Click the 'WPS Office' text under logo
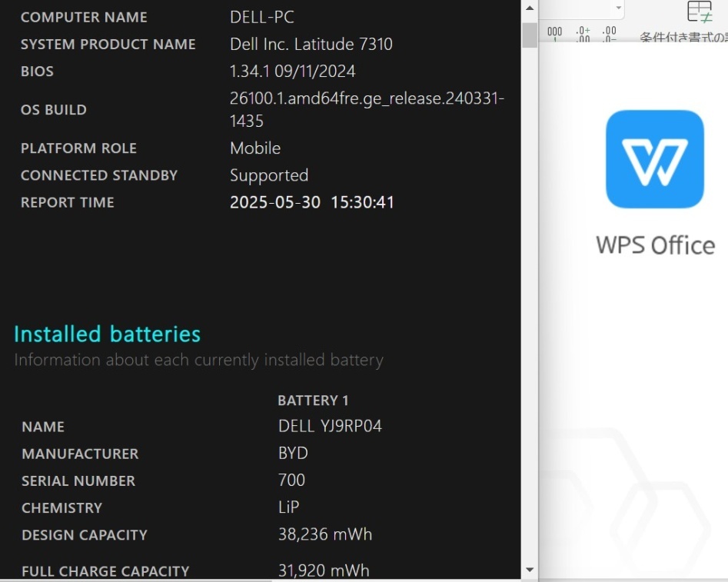The height and width of the screenshot is (582, 728). (655, 245)
